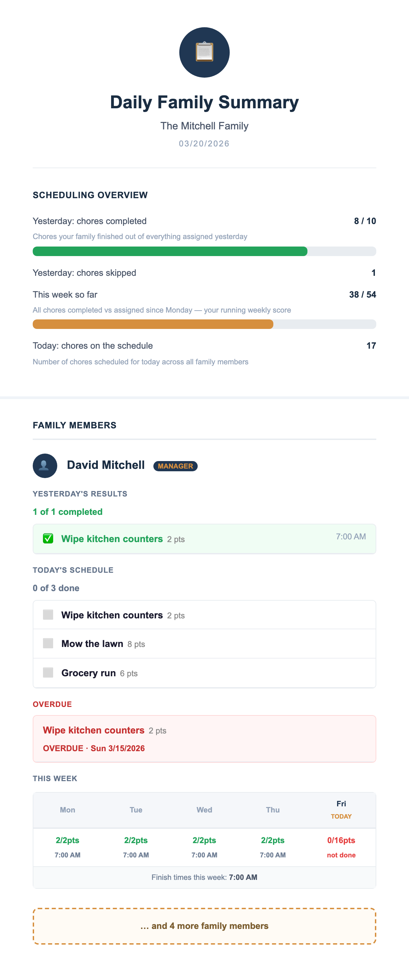Image resolution: width=409 pixels, height=980 pixels.
Task: Mark Grocery run as done
Action: [x=48, y=672]
